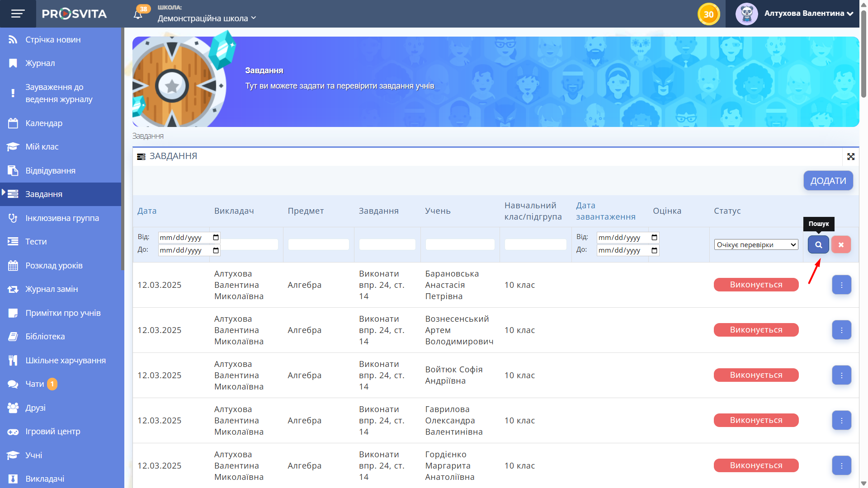Expand the ЗАВДАННЯ panel to fullscreen
Image resolution: width=868 pixels, height=488 pixels.
[x=851, y=156]
